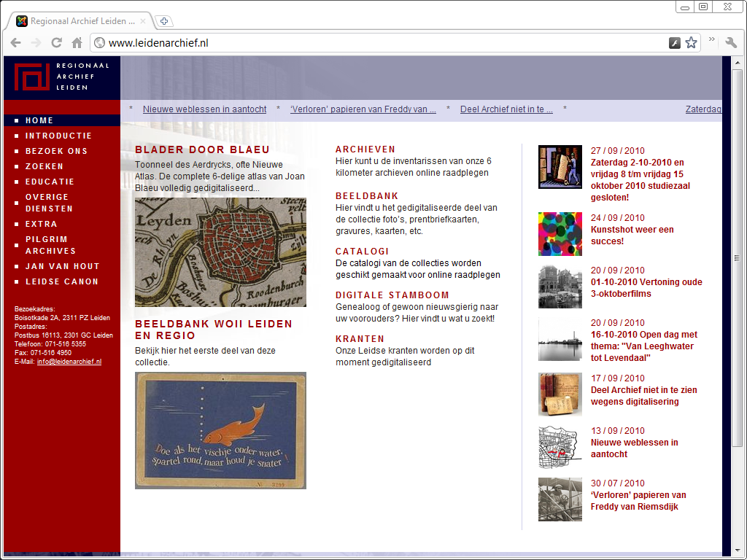Image resolution: width=747 pixels, height=560 pixels.
Task: Open PILGRIM ARCHIVES menu item
Action: pyautogui.click(x=50, y=245)
